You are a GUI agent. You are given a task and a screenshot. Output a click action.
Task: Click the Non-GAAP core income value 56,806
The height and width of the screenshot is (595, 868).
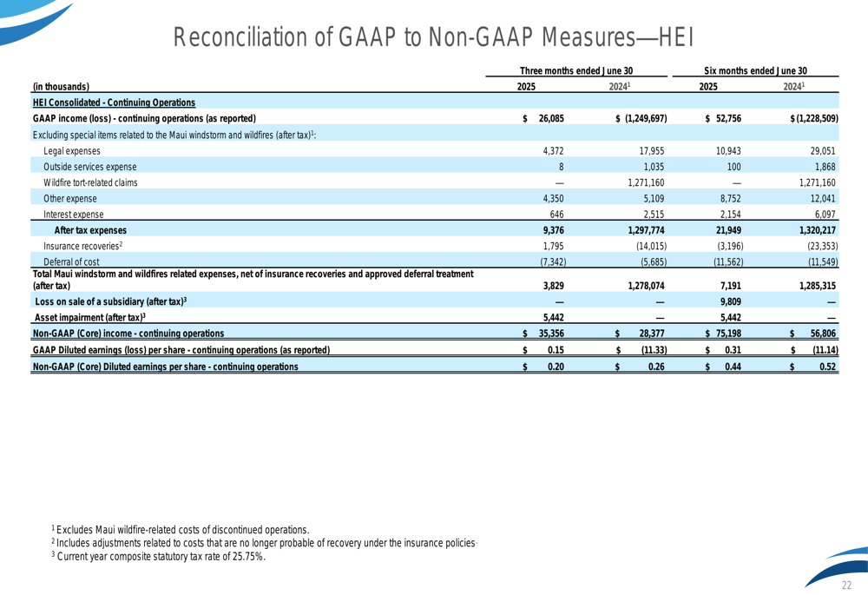point(823,334)
